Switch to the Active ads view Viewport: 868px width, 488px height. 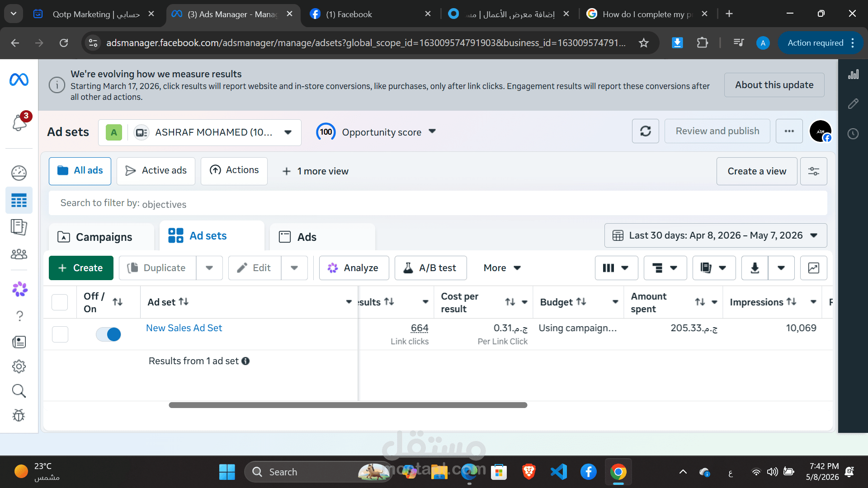pyautogui.click(x=156, y=171)
